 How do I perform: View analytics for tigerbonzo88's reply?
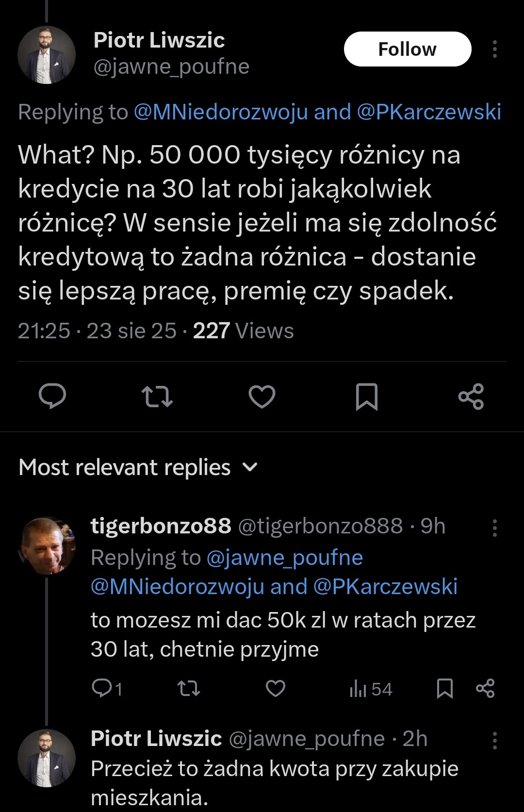coord(371,689)
